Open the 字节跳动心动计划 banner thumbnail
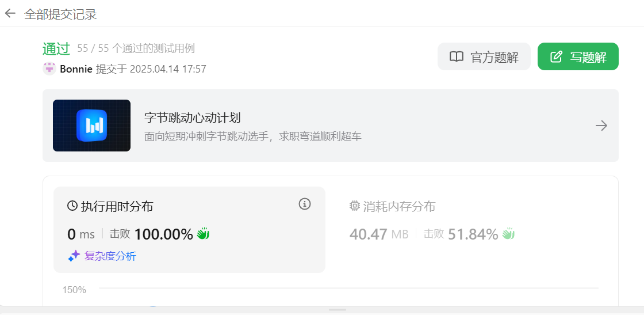Viewport: 644px width, 315px height. click(x=91, y=126)
